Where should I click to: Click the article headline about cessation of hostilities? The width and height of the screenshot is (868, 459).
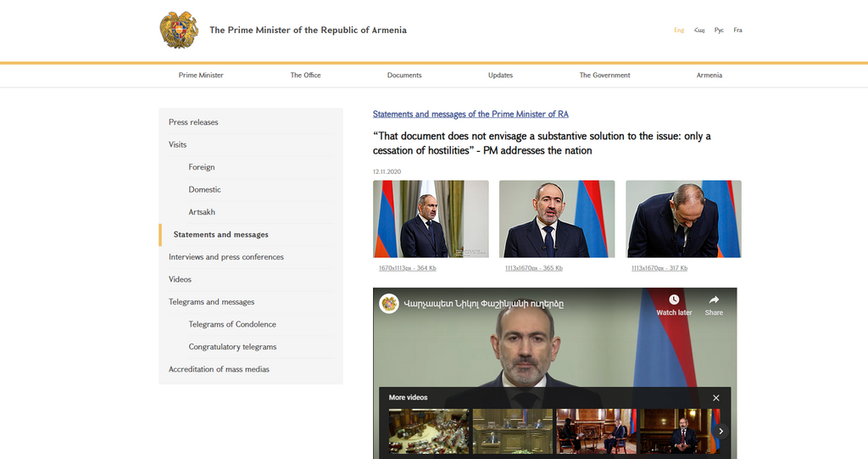click(542, 143)
